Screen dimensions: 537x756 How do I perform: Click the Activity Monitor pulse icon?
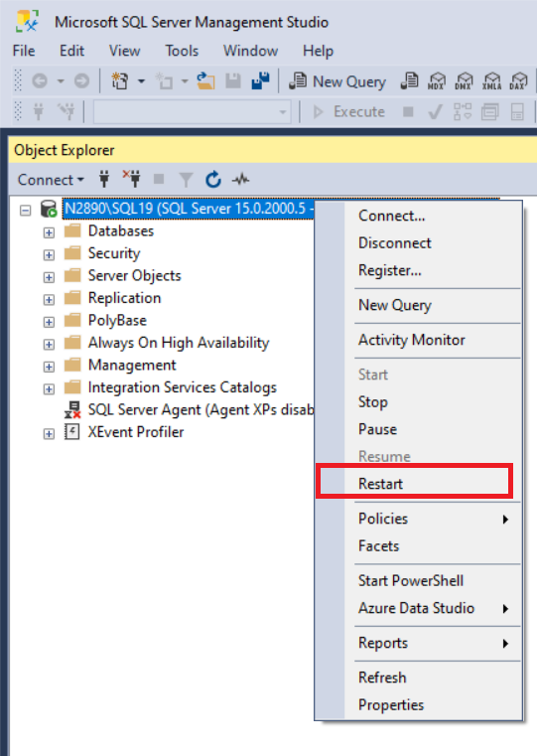tap(241, 180)
